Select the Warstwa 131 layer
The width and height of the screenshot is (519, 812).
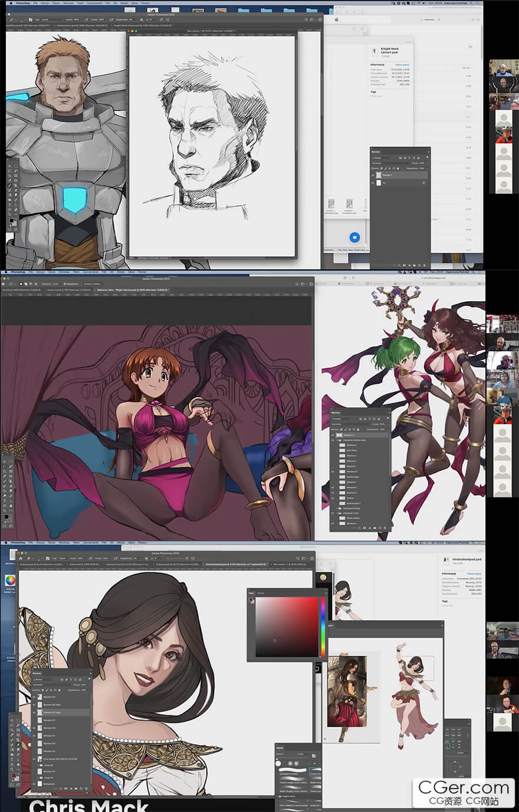[61, 736]
